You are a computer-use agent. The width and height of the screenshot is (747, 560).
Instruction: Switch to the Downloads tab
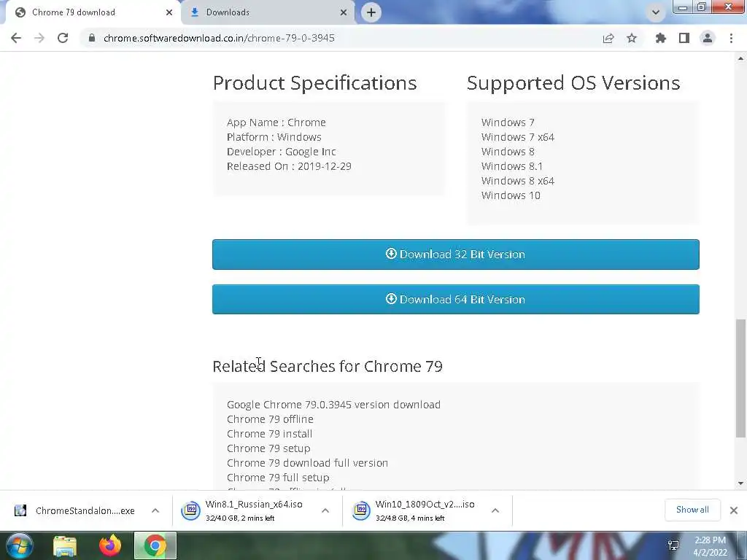(x=268, y=12)
